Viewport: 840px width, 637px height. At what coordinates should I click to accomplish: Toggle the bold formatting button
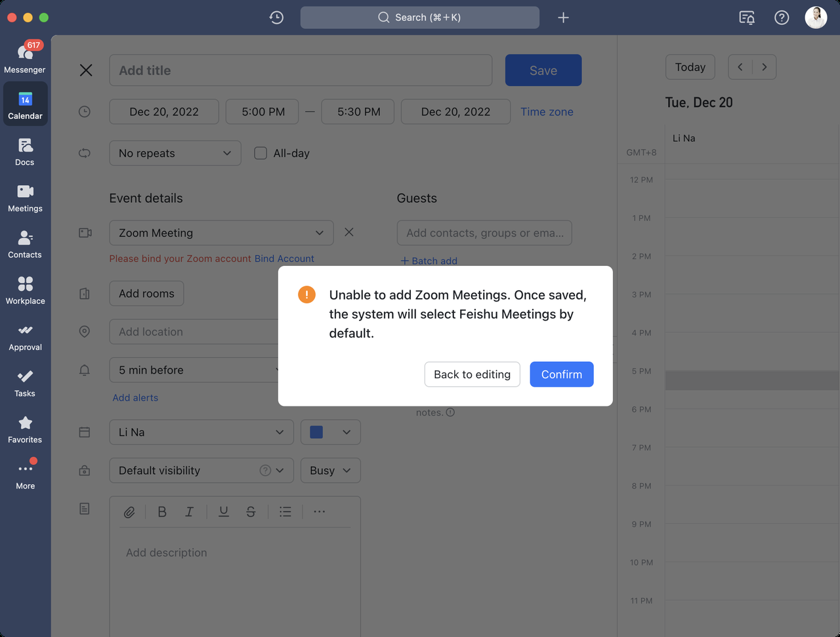tap(162, 512)
